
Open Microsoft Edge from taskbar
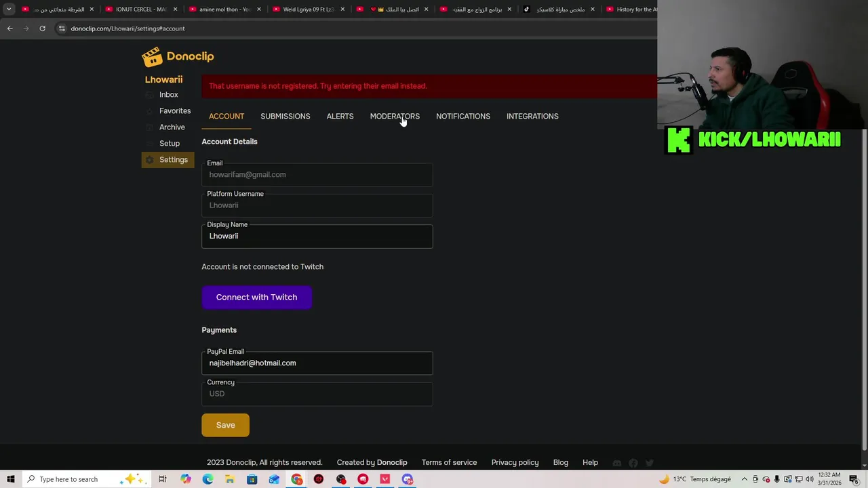[208, 479]
